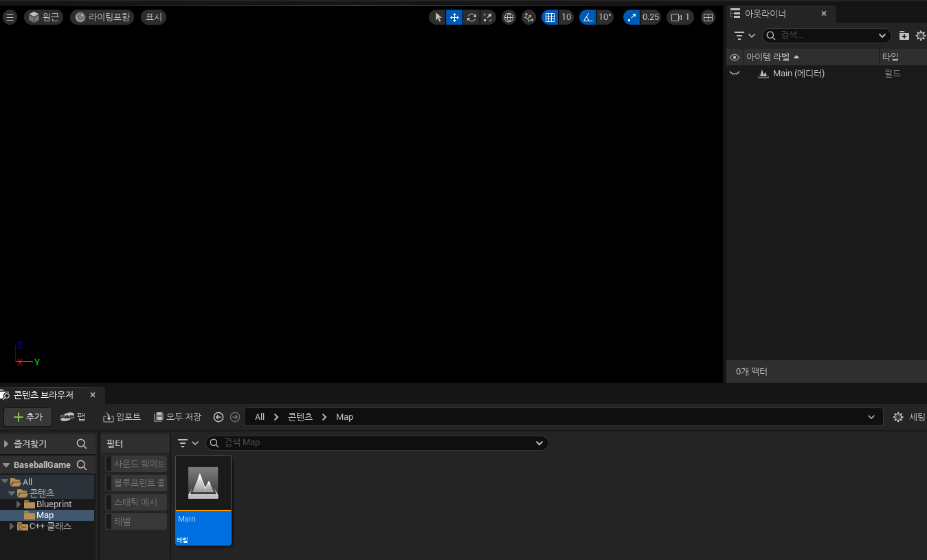This screenshot has width=927, height=560.
Task: Go back in Content Browser history
Action: [x=219, y=417]
